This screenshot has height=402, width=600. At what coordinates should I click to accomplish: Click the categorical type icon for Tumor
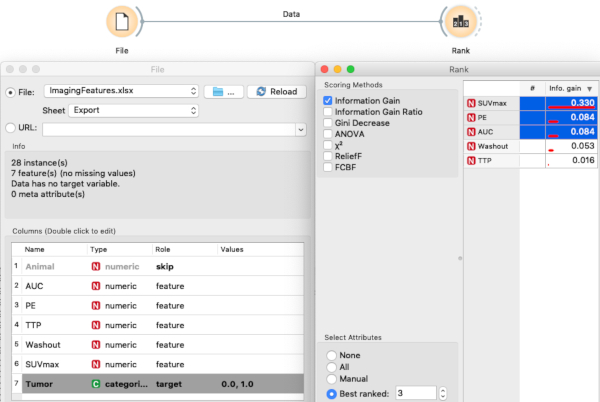click(x=97, y=383)
